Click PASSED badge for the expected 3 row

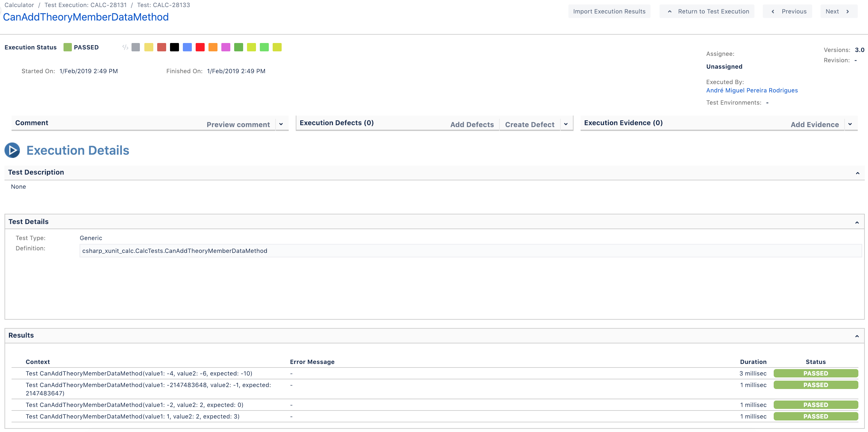(815, 416)
